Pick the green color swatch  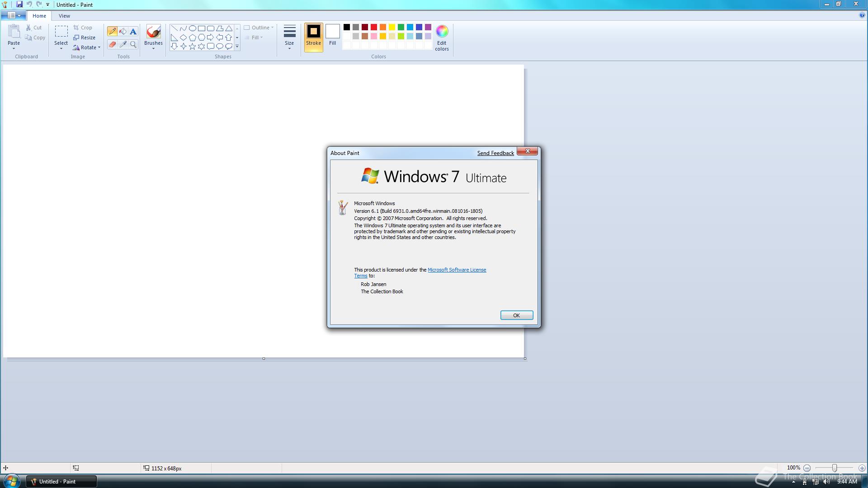[401, 27]
